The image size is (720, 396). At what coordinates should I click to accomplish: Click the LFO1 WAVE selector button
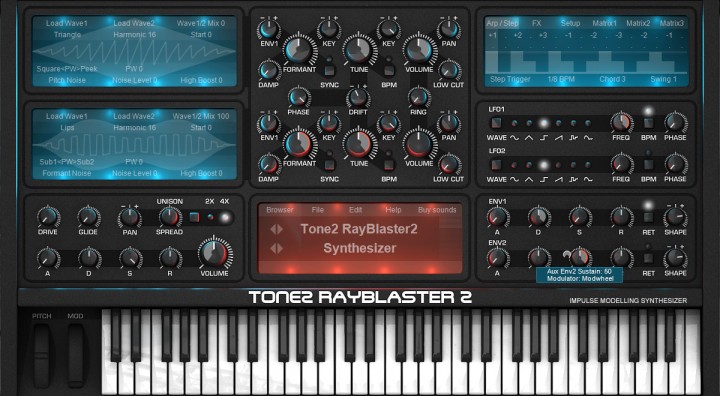[x=495, y=123]
